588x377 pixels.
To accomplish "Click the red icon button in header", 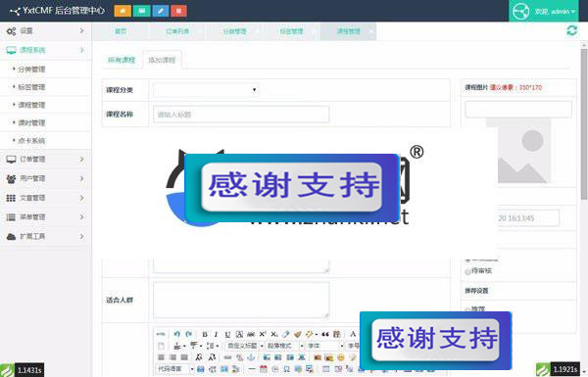I will pos(179,11).
